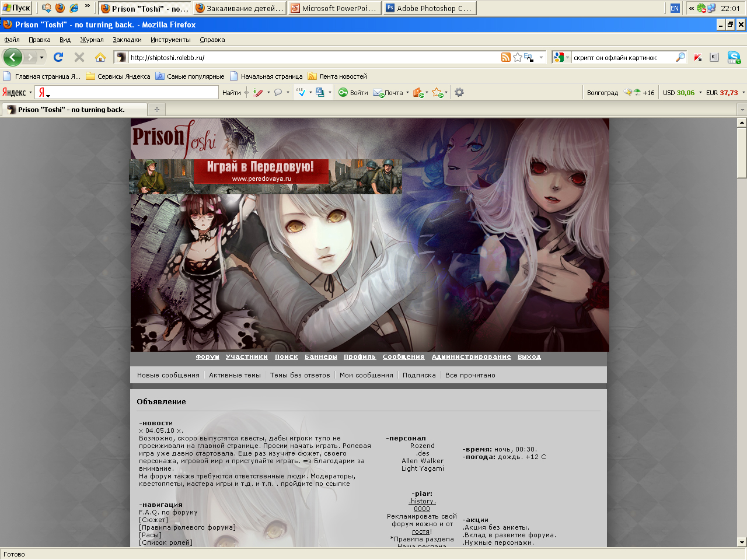747x560 pixels.
Task: Launch Internet Explorer from quick launch
Action: click(74, 8)
